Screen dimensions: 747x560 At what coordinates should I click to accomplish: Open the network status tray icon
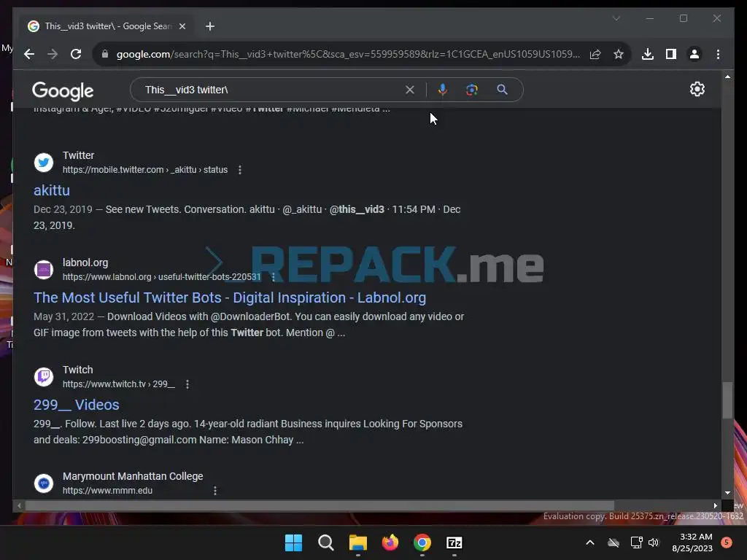[636, 542]
